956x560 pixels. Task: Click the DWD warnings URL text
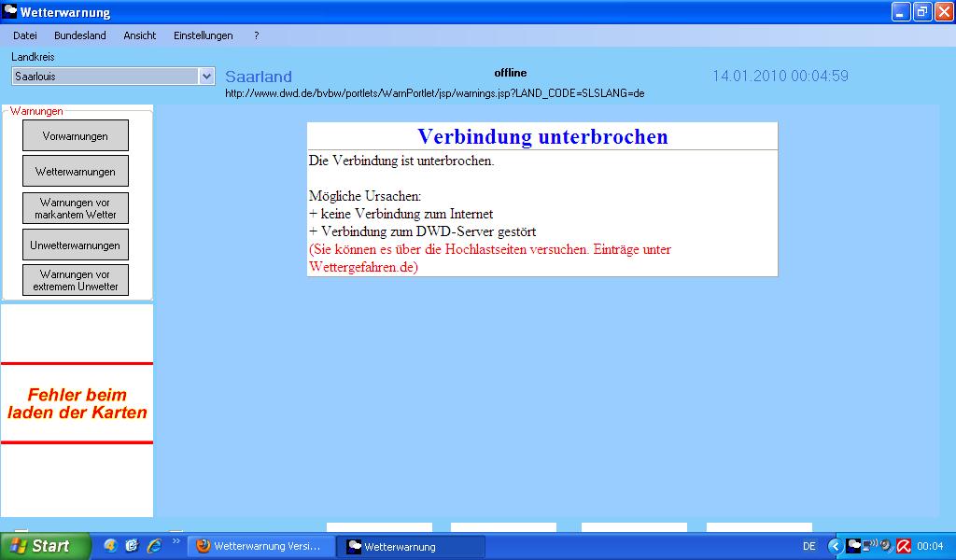(435, 93)
